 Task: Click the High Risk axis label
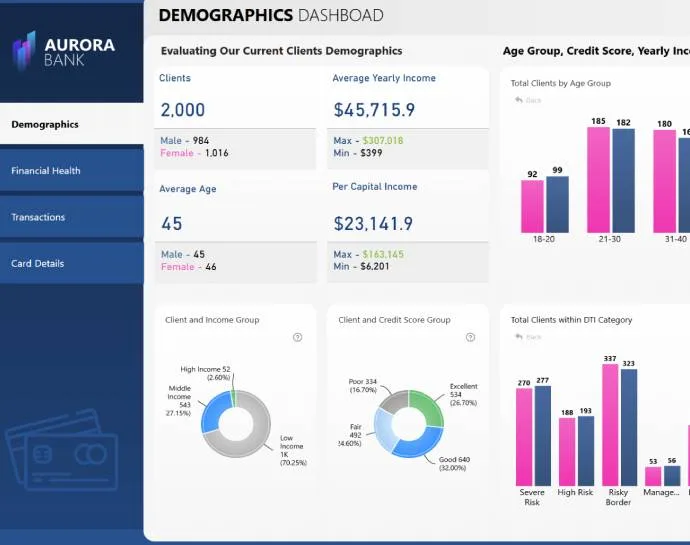[575, 492]
